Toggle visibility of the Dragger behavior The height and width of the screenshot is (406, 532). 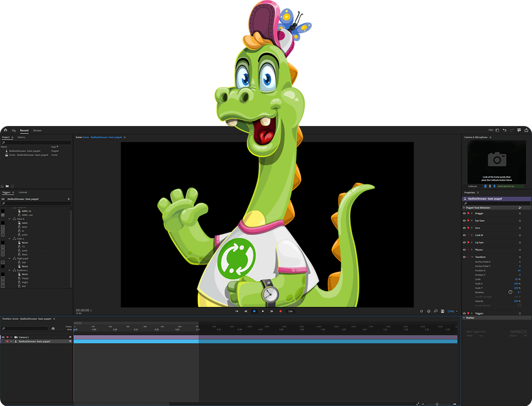tap(464, 213)
